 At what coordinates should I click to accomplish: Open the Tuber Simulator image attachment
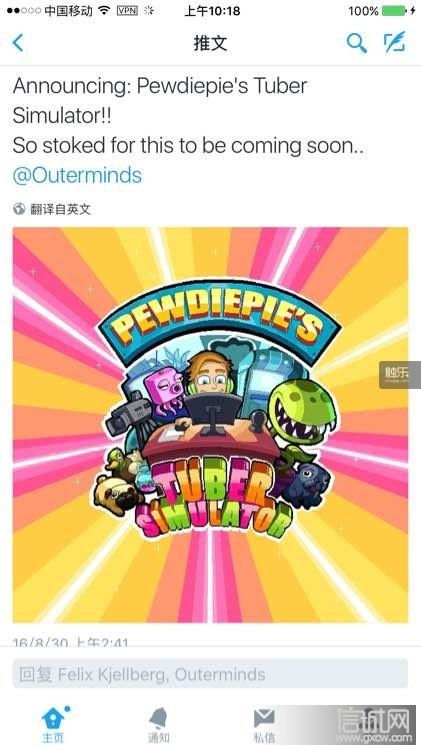pos(210,425)
